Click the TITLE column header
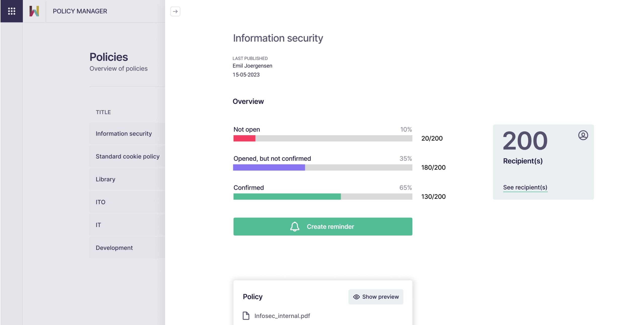The height and width of the screenshot is (325, 644). click(103, 112)
